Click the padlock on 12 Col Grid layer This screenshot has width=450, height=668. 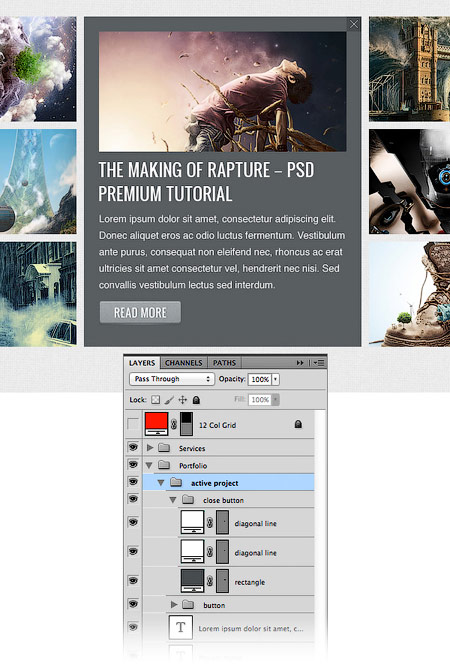pos(298,424)
